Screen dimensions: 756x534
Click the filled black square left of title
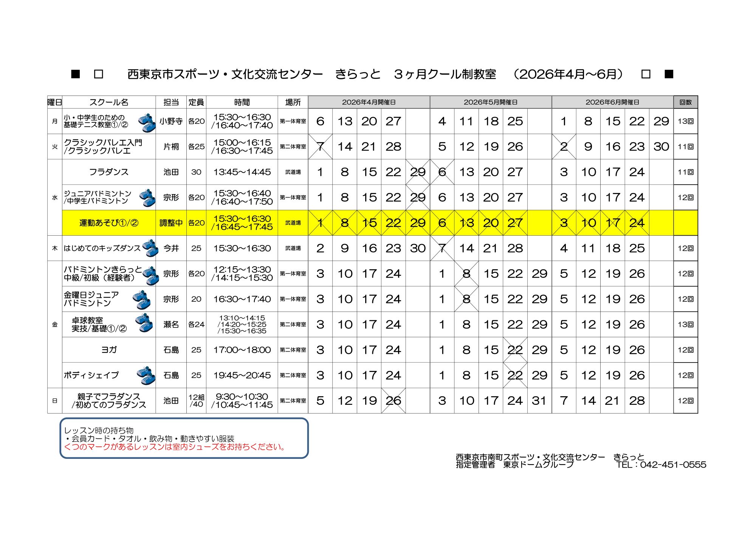click(76, 74)
